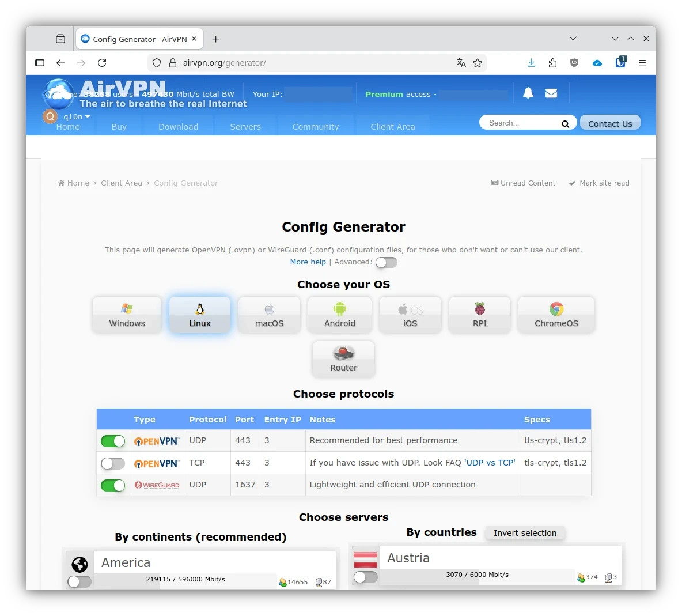Select the Router configuration option
Viewport: 682px width, 616px height.
point(343,358)
